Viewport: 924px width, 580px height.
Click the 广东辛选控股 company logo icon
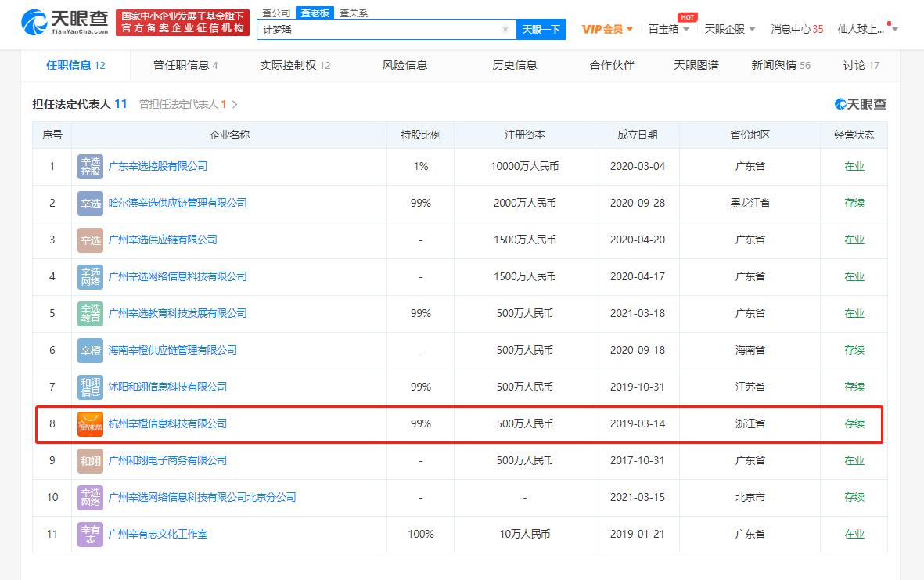point(90,167)
